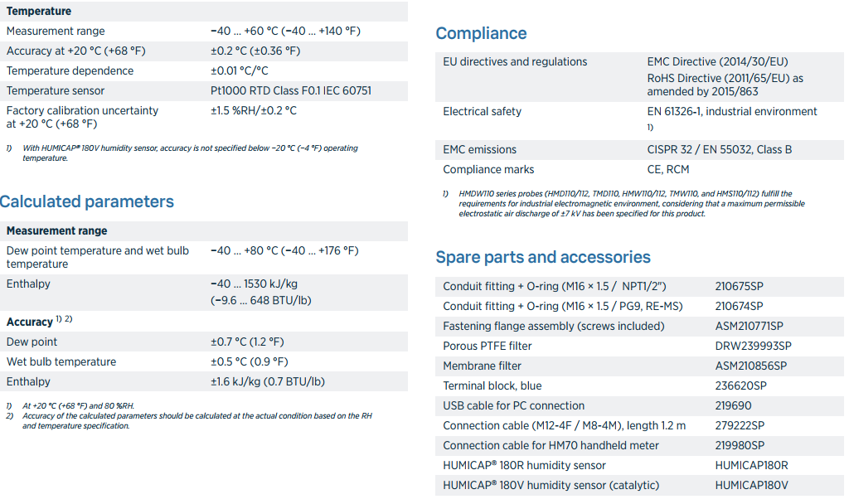
Task: Click the −40 ... 1530 kJ/kg enthalpy range
Action: (x=254, y=283)
